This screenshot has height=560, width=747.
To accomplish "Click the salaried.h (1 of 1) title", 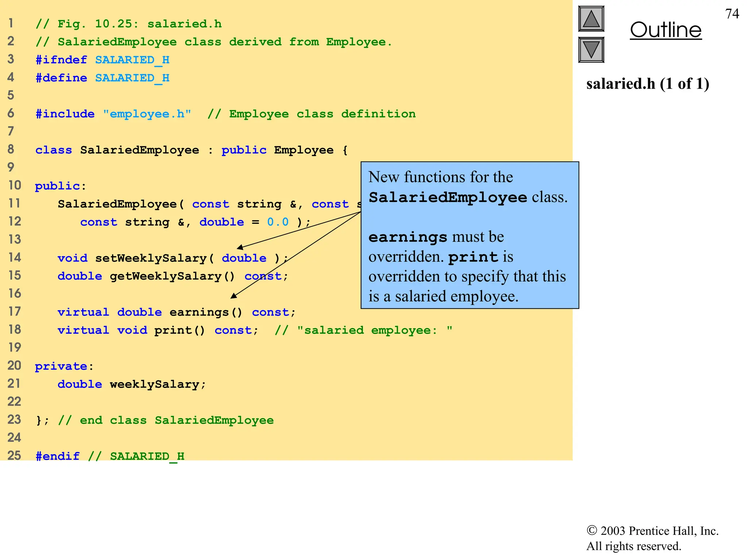I will pyautogui.click(x=647, y=84).
